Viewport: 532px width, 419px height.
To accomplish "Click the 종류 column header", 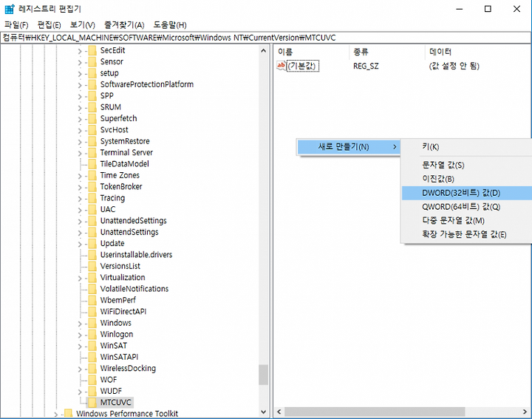I will 386,52.
